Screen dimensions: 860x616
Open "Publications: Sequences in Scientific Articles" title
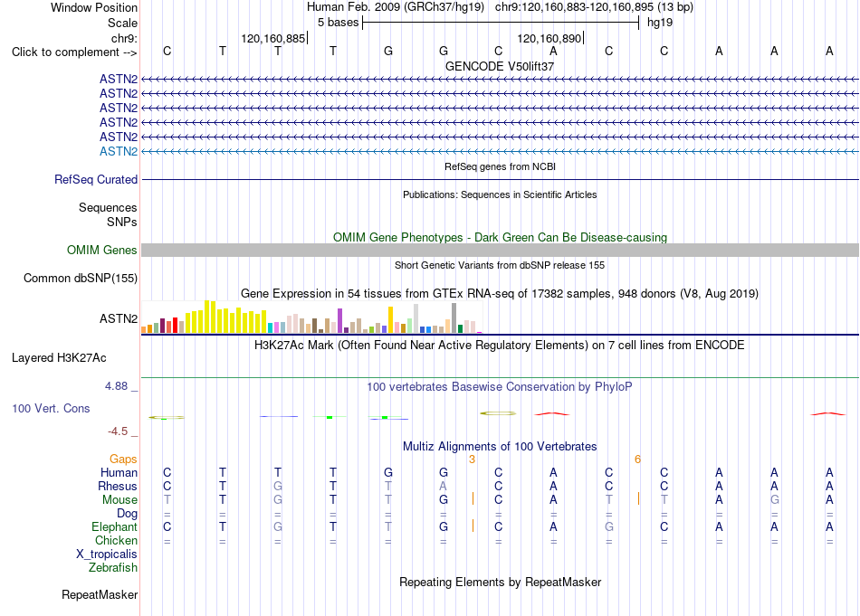pos(500,194)
